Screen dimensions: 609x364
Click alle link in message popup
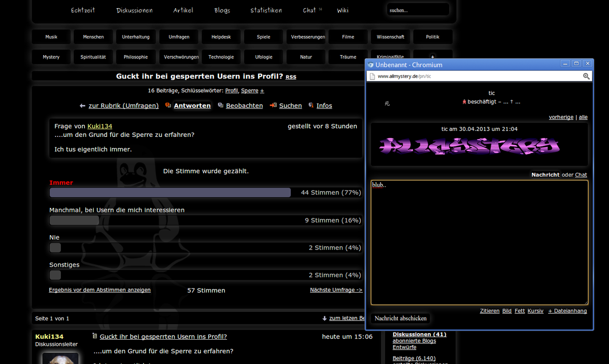tap(583, 117)
